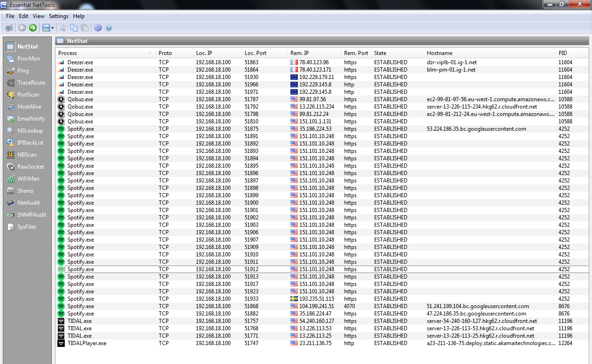Screen dimensions: 592x364
Task: Open the Ping tool
Action: pyautogui.click(x=18, y=71)
